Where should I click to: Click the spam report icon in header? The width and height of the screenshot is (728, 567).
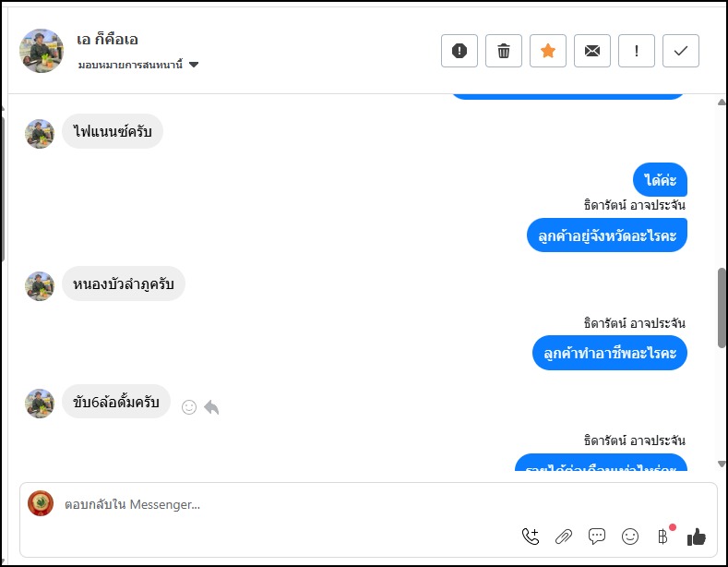(459, 51)
